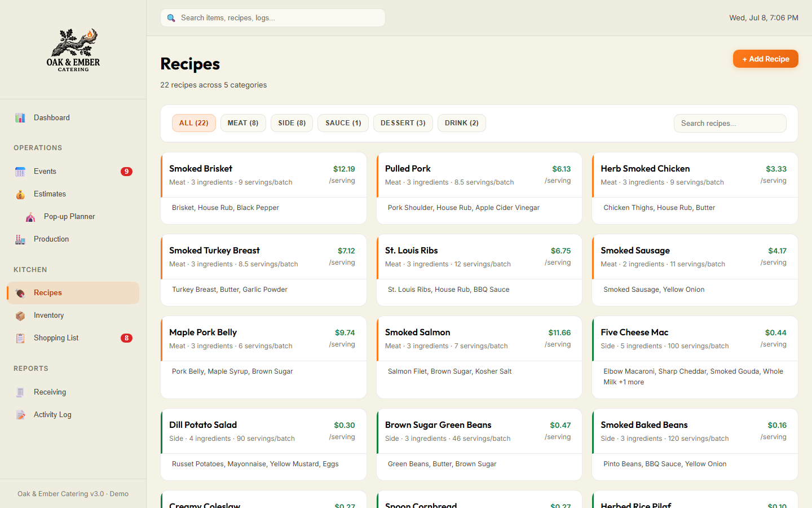Viewport: 812px width, 508px height.
Task: Click 'Brisket, House Rub, Black Pepper' ingredients
Action: coord(226,208)
